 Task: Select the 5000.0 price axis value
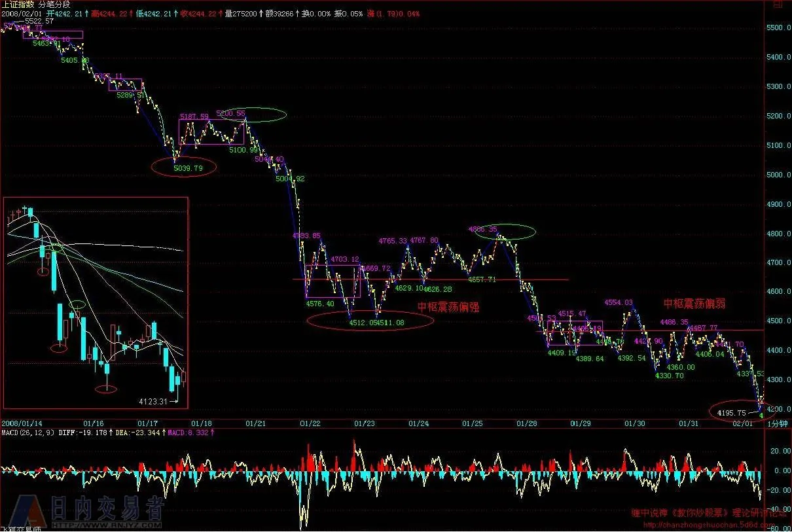778,175
